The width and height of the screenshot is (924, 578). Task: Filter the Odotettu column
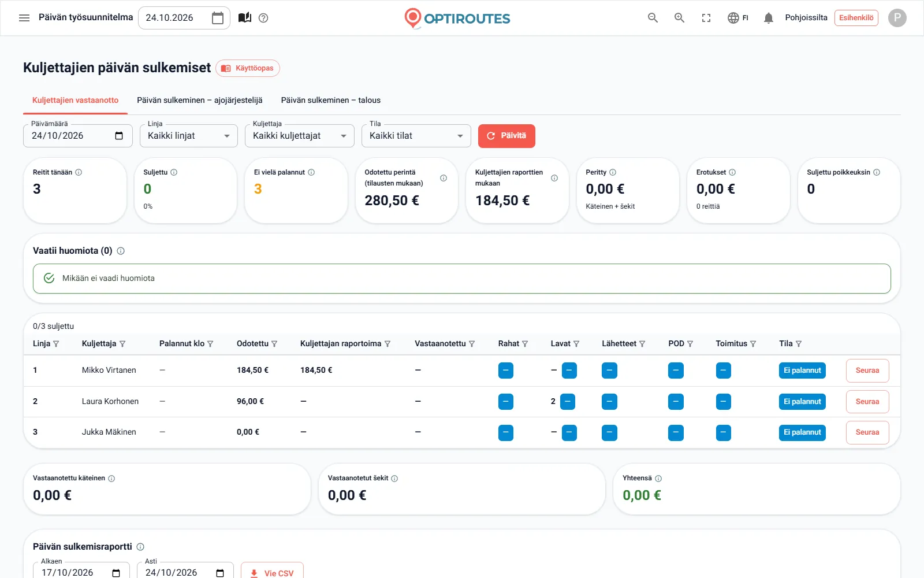274,344
